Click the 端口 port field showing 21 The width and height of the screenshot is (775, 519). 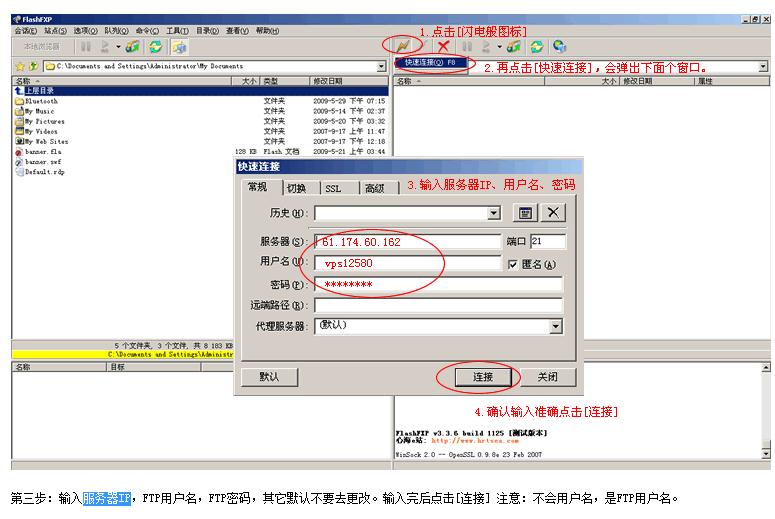point(548,241)
